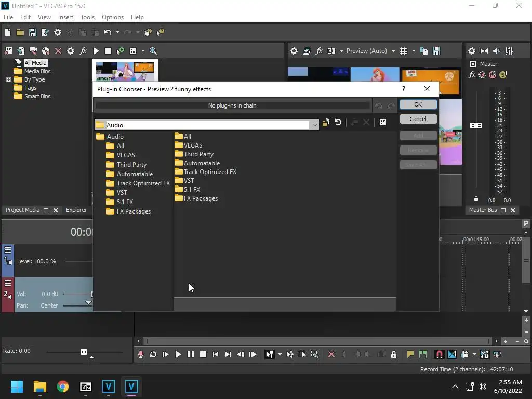
Task: Toggle split screen view in preview
Action: click(331, 51)
